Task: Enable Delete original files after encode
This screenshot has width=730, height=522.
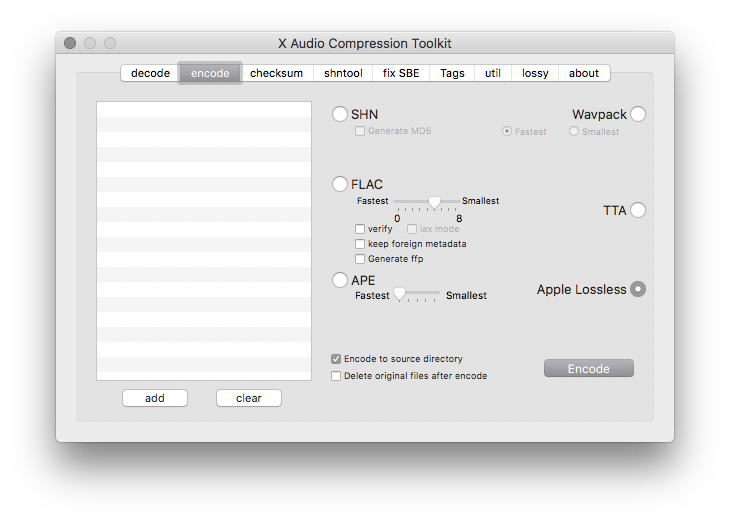Action: (x=336, y=376)
